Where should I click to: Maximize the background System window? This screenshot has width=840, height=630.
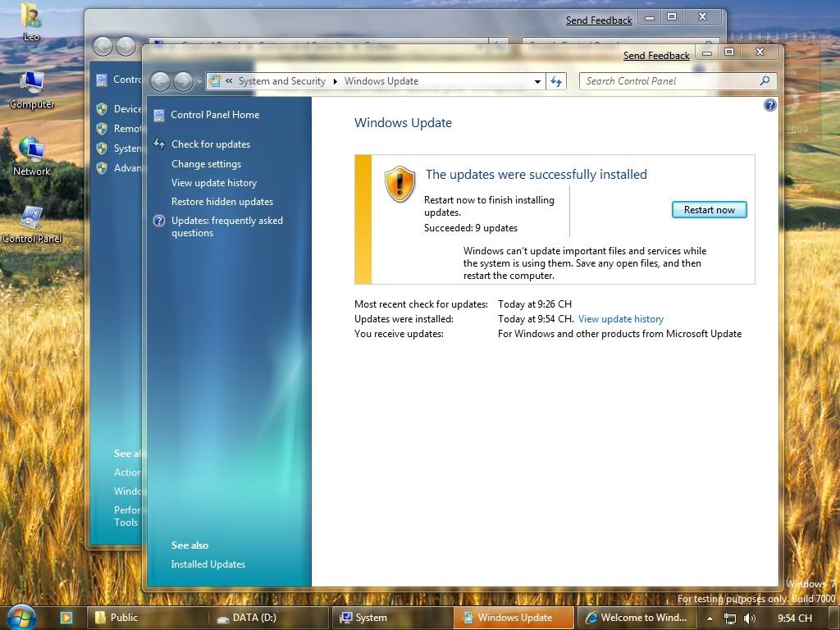[x=672, y=16]
